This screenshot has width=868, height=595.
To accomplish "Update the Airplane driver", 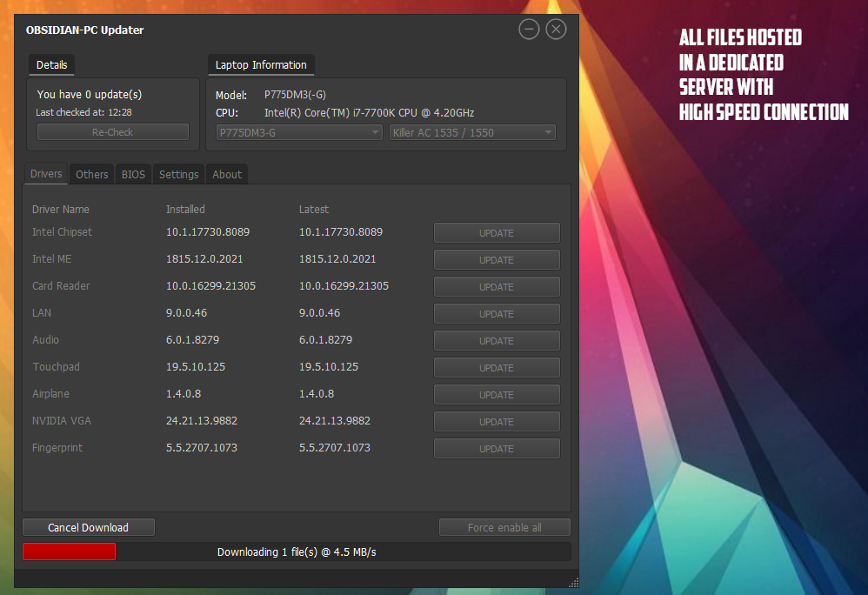I will [x=497, y=395].
